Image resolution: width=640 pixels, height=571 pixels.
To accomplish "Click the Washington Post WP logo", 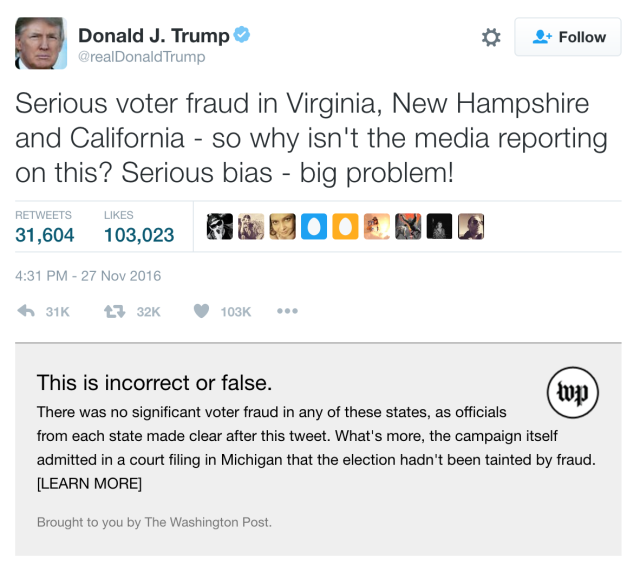I will 573,395.
